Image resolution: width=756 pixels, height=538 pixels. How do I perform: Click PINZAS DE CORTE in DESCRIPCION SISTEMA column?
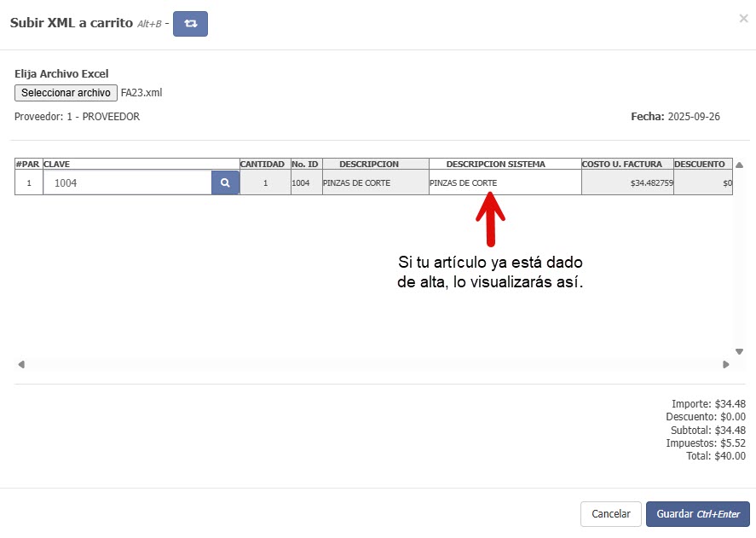point(463,182)
